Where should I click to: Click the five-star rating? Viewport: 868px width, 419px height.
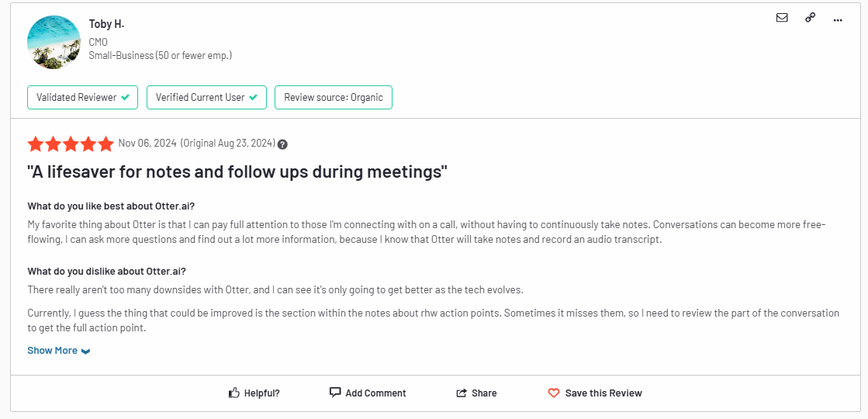click(x=71, y=144)
